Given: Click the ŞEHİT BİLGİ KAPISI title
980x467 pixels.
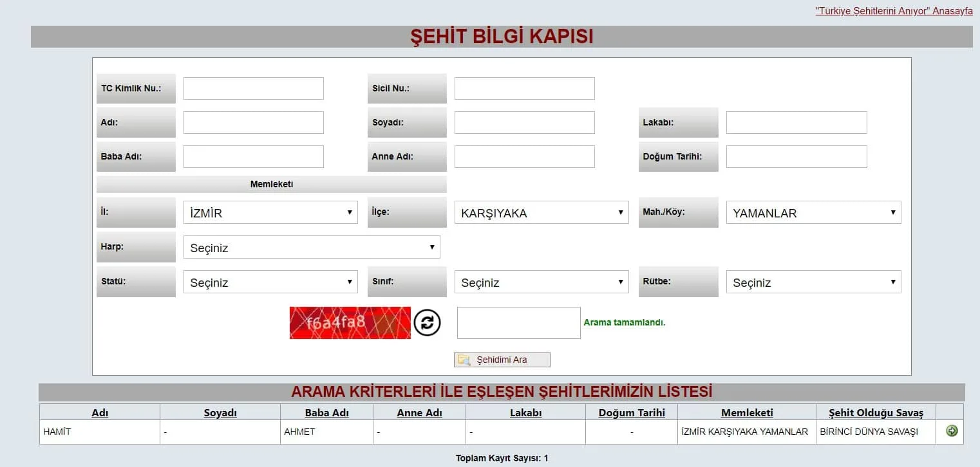Looking at the screenshot, I should point(502,37).
